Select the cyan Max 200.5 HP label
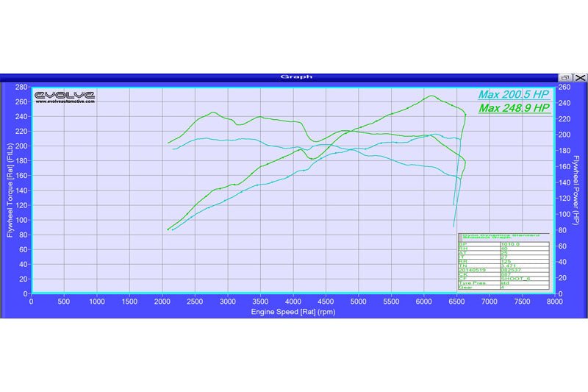Image resolution: width=588 pixels, height=392 pixels. point(513,94)
